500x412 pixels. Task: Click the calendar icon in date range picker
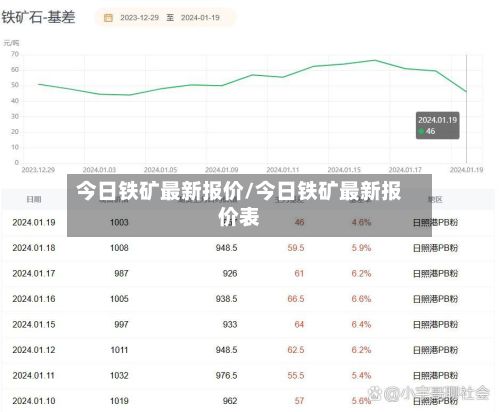[108, 18]
